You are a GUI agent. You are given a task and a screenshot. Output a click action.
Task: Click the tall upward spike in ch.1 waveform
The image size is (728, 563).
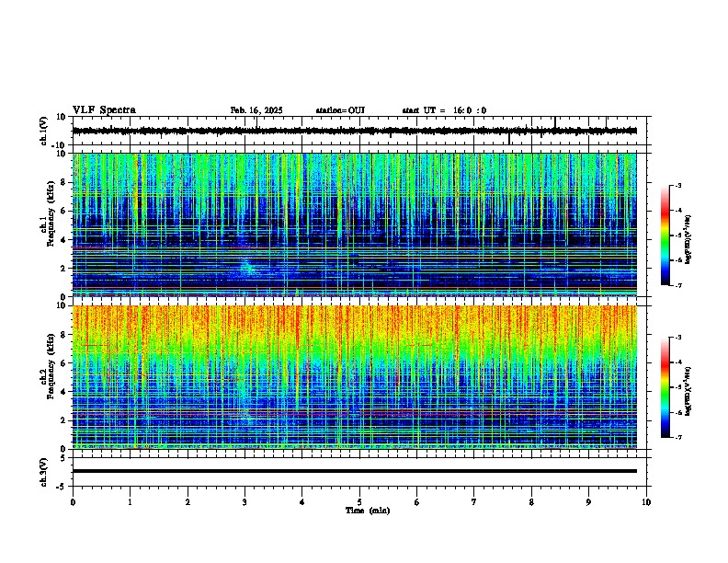click(x=555, y=122)
